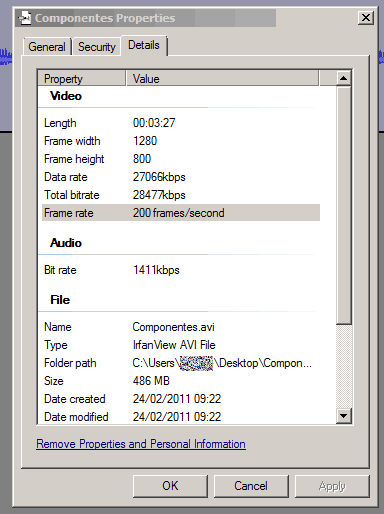This screenshot has width=384, height=514.
Task: Click the Audio section heading
Action: tap(66, 243)
